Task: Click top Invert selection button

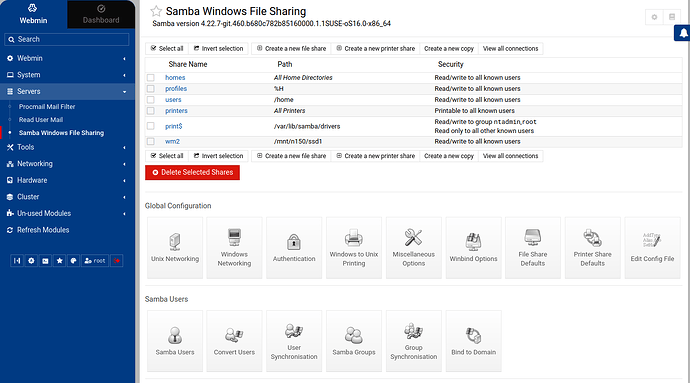Action: tap(218, 48)
